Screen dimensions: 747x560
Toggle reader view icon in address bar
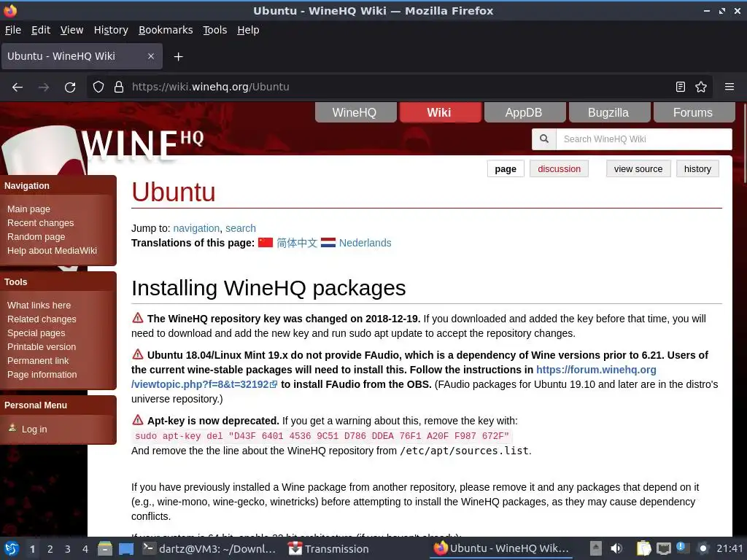(x=681, y=87)
